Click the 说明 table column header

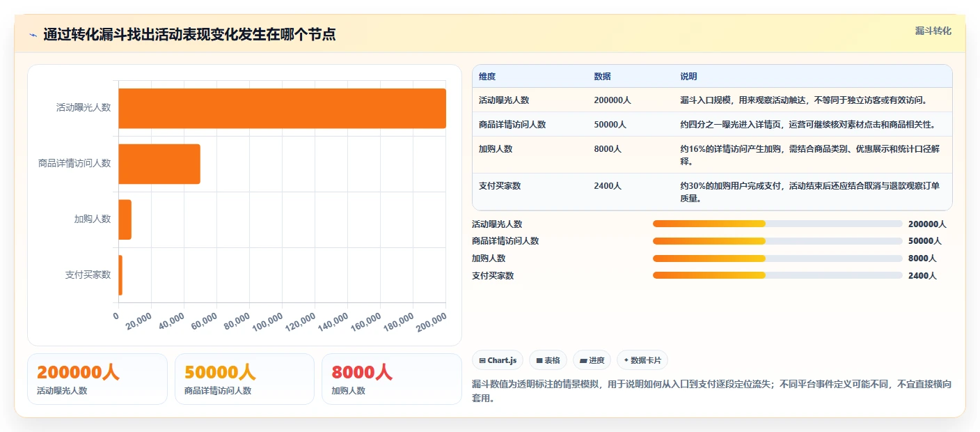pyautogui.click(x=688, y=77)
